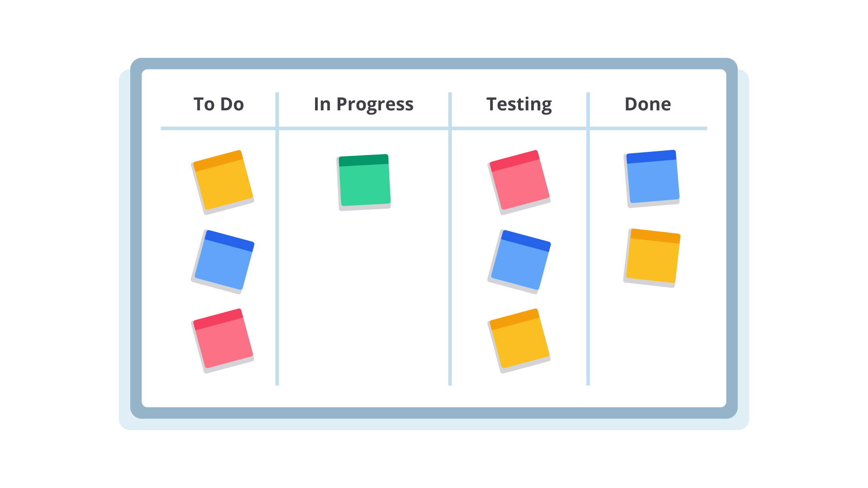The width and height of the screenshot is (868, 488).
Task: Click the To Do column header
Action: coord(219,104)
